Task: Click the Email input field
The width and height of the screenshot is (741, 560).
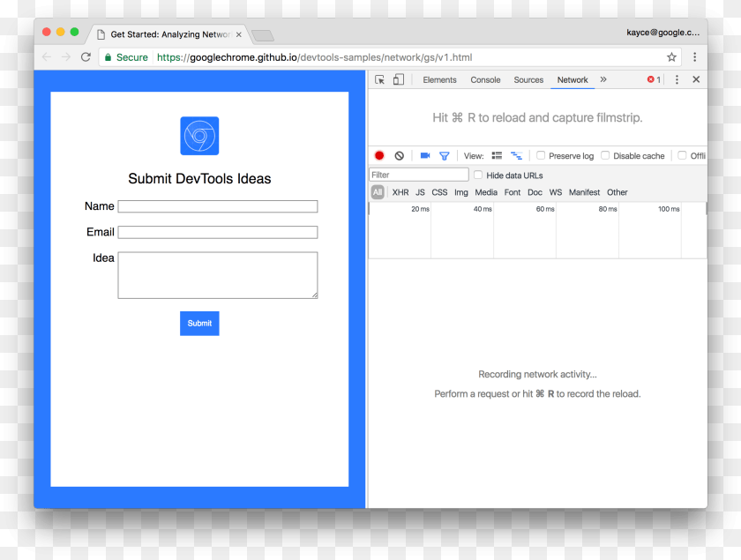Action: 218,232
